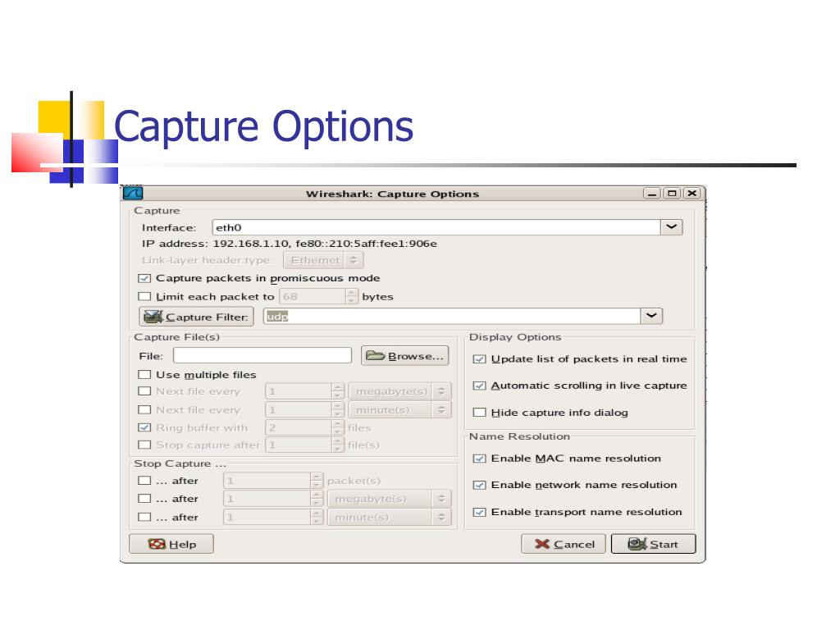Click the Browse button for capture file
Viewport: 840px width, 630px height.
coord(405,356)
